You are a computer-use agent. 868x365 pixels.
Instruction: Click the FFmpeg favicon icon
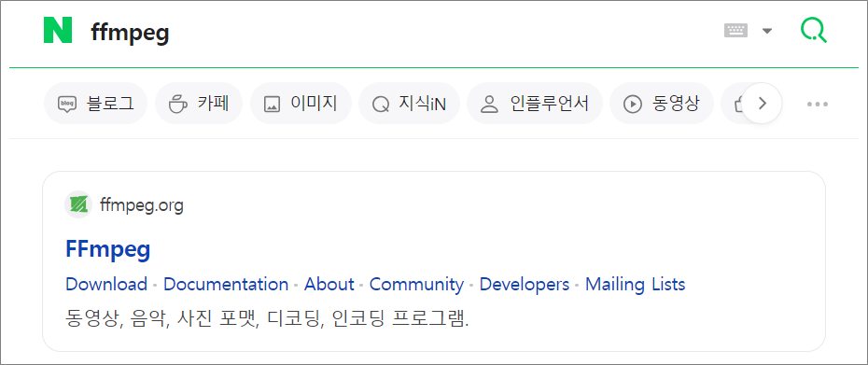[78, 205]
